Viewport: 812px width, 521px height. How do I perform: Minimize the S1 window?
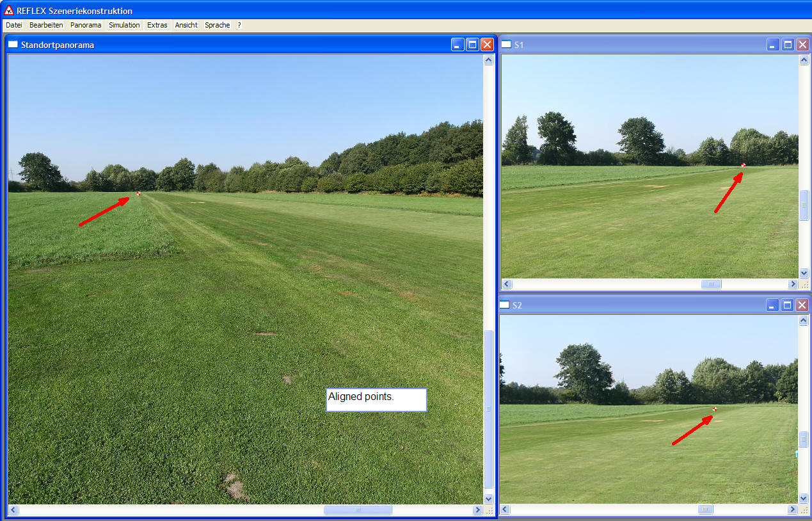click(x=774, y=45)
